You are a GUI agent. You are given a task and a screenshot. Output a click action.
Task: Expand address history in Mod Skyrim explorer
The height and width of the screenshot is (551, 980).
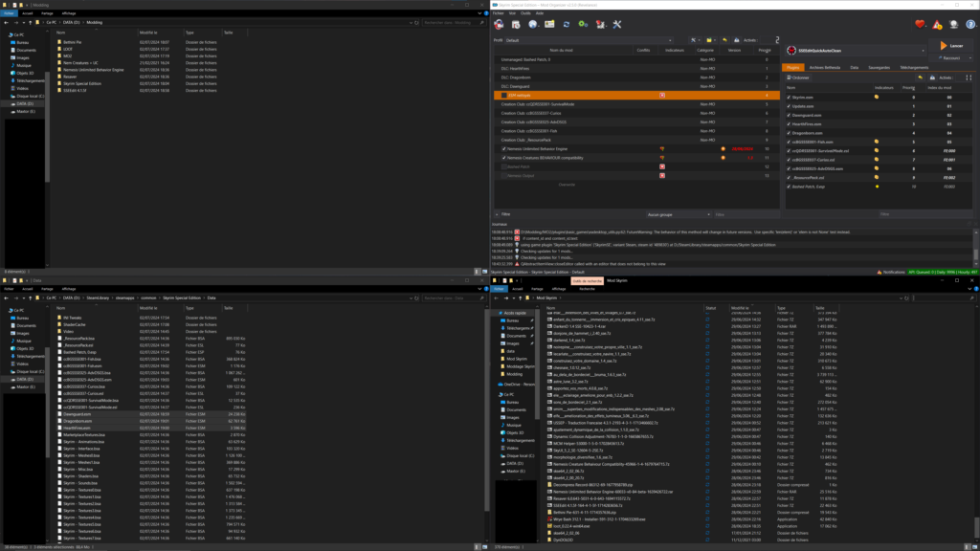pos(901,298)
